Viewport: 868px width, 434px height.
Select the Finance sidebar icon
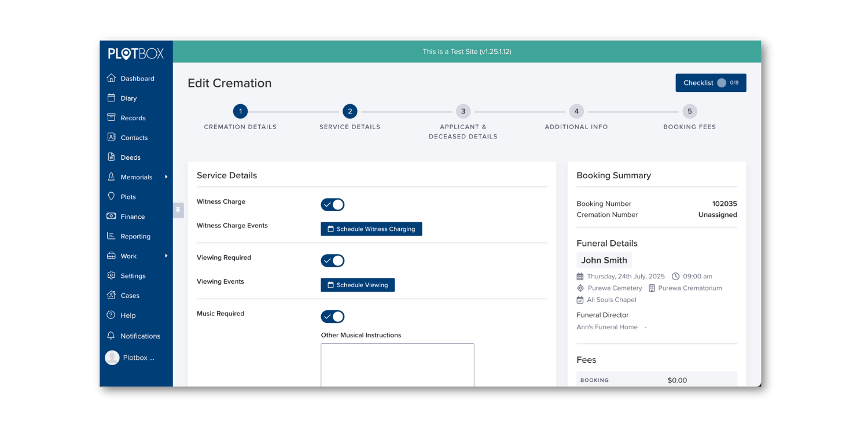112,216
